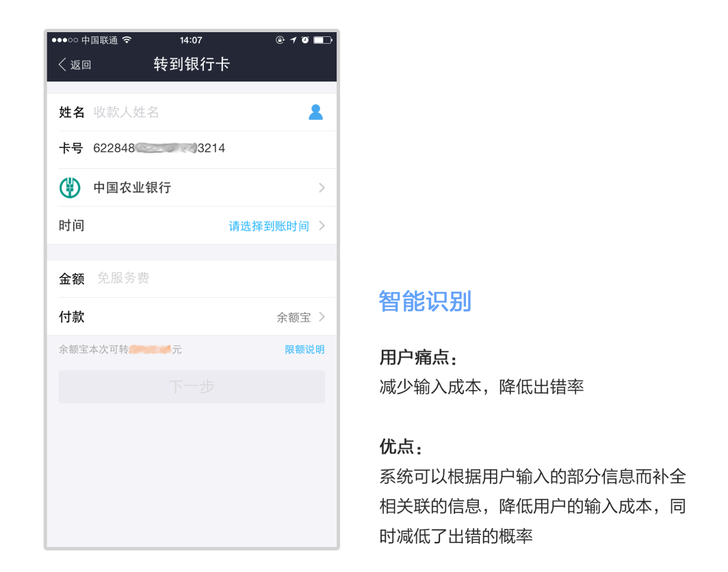This screenshot has height=572, width=728.
Task: Expand the 中国农业银行 bank selector chevron
Action: pyautogui.click(x=322, y=187)
